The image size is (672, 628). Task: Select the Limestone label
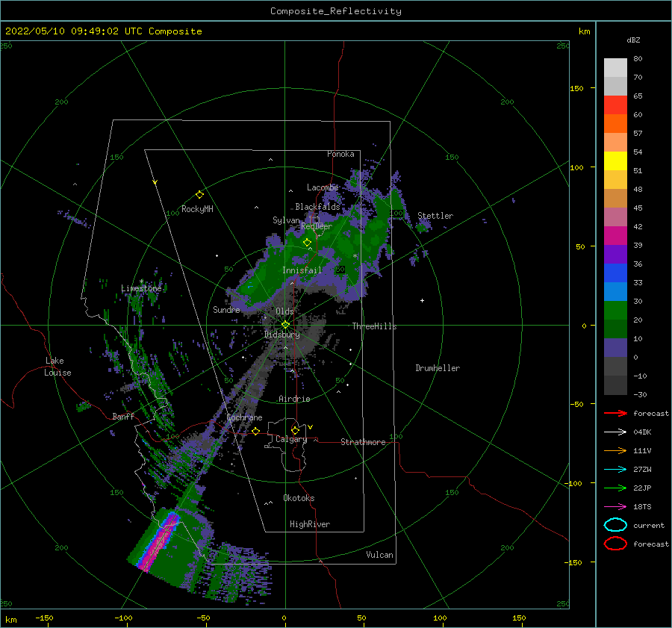tap(141, 288)
